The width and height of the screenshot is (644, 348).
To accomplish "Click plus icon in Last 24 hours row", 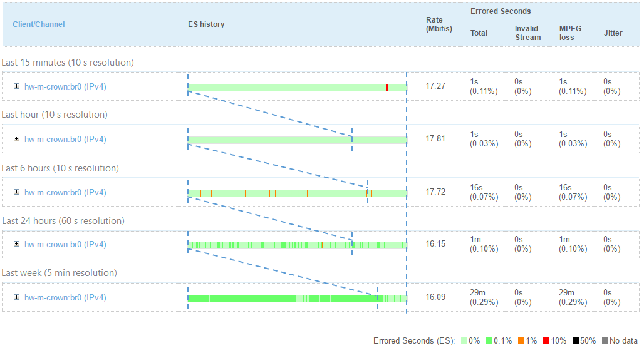I will click(16, 244).
